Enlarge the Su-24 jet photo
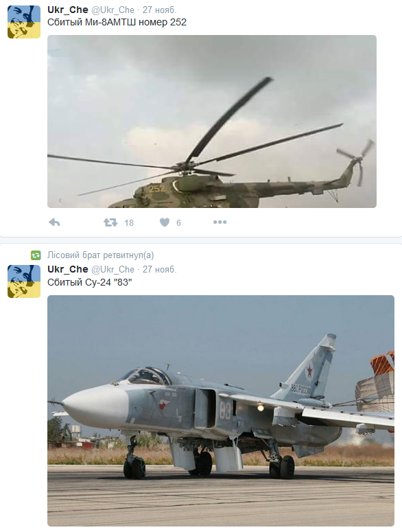Screen dimensions: 402x532 click(x=221, y=410)
